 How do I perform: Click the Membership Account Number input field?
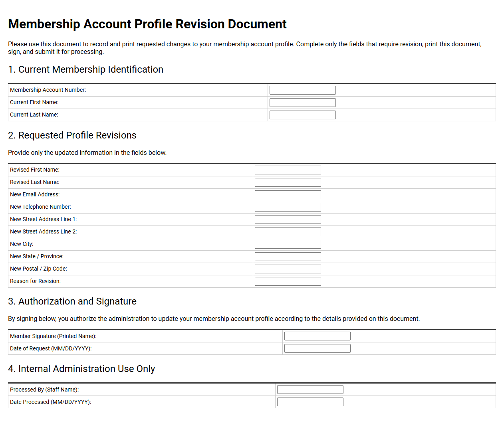click(x=303, y=90)
